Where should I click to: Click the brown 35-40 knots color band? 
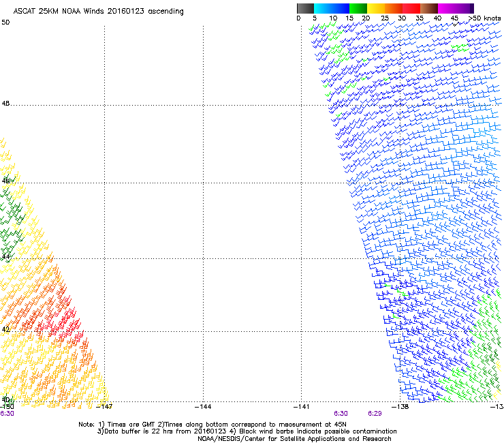tap(429, 8)
